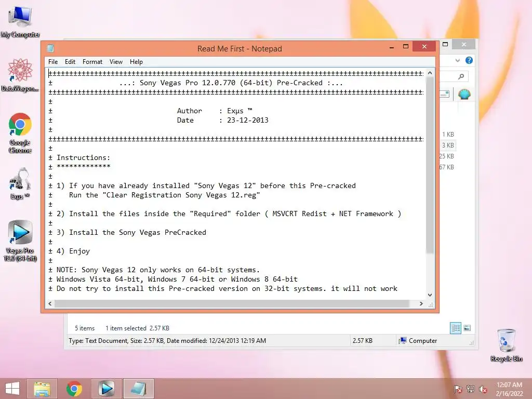Click the muted volume tray icon

483,389
